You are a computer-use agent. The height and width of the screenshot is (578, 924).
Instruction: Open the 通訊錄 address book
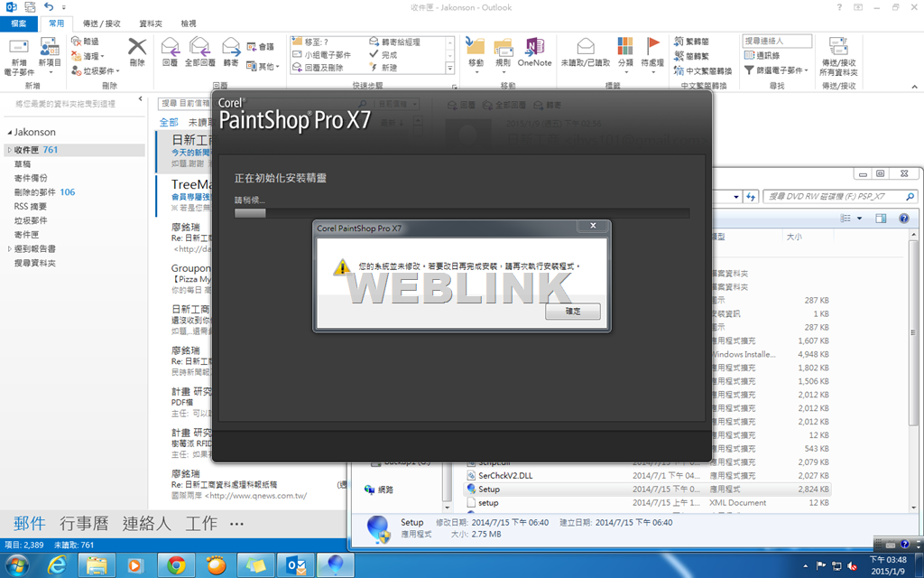pyautogui.click(x=762, y=55)
